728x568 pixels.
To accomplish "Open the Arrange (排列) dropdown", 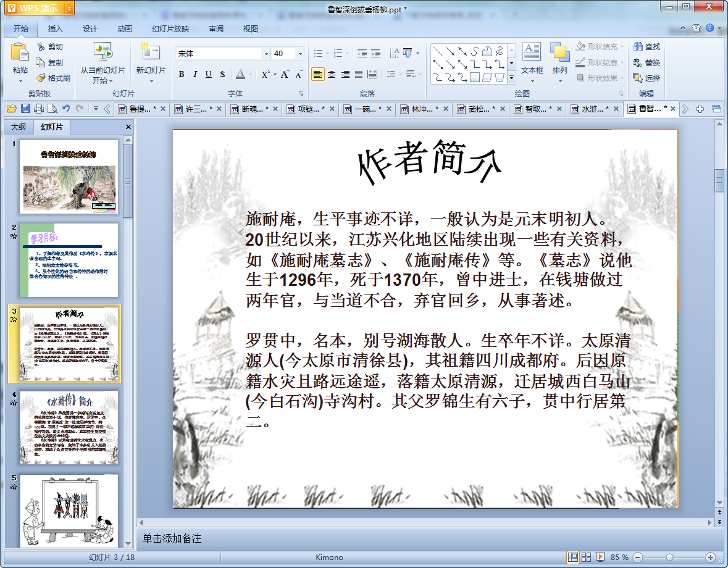I will pyautogui.click(x=559, y=62).
